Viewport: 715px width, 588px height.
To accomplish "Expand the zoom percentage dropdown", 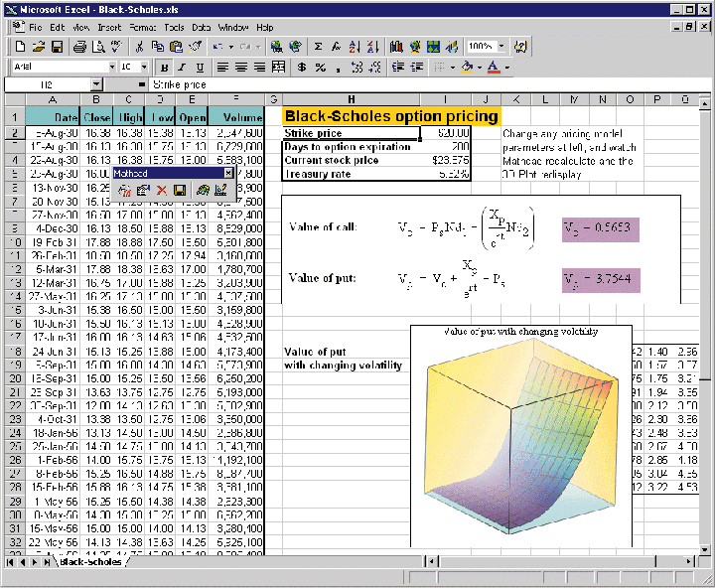I will tap(501, 47).
